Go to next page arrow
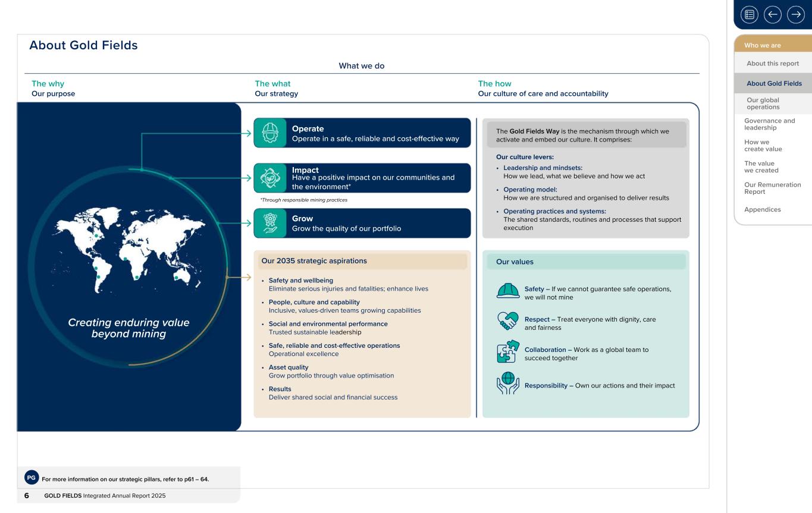Viewport: 812px width, 513px height. pos(795,14)
